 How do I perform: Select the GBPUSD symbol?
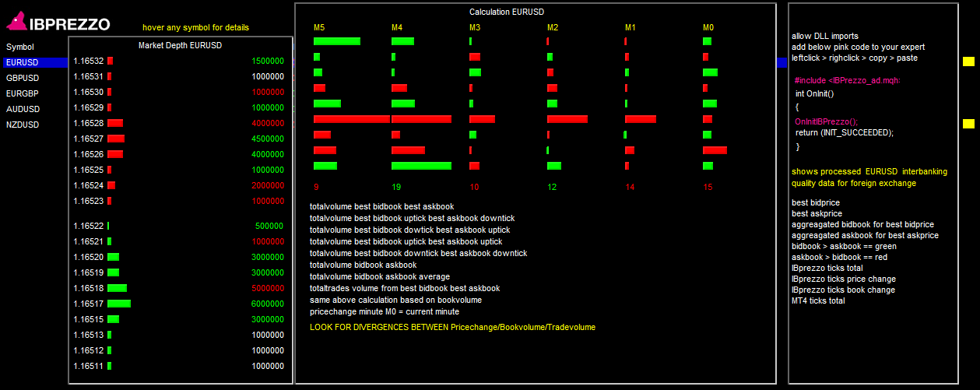click(23, 78)
